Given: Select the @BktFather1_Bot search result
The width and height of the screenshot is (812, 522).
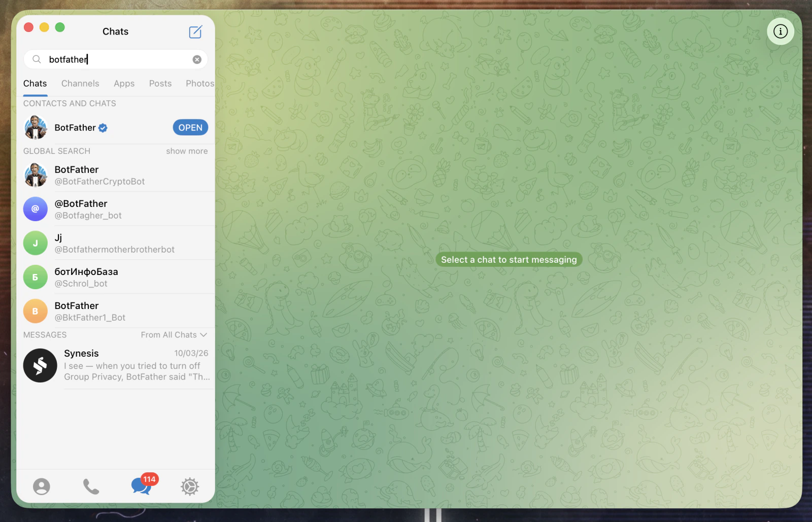Looking at the screenshot, I should pyautogui.click(x=116, y=311).
